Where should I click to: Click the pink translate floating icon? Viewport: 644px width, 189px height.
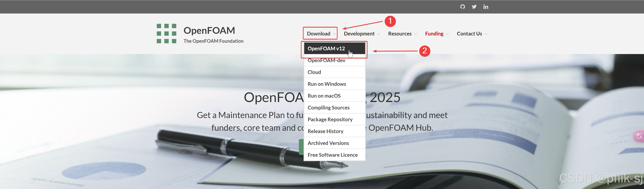point(639,136)
